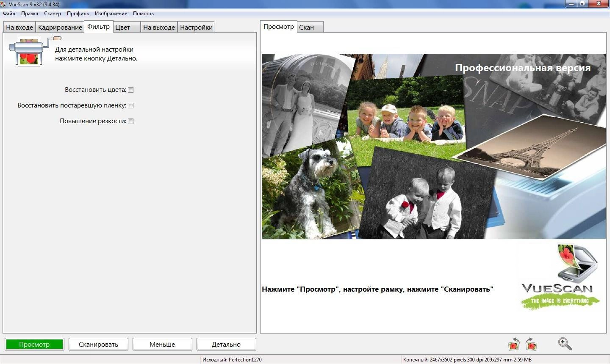Click the Меньше button

(x=162, y=344)
